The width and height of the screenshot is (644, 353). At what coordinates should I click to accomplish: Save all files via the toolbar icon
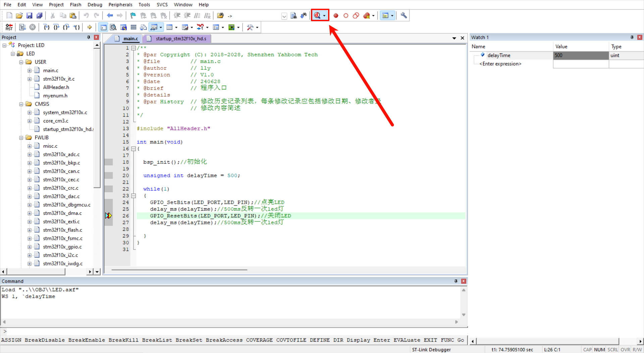pos(40,15)
